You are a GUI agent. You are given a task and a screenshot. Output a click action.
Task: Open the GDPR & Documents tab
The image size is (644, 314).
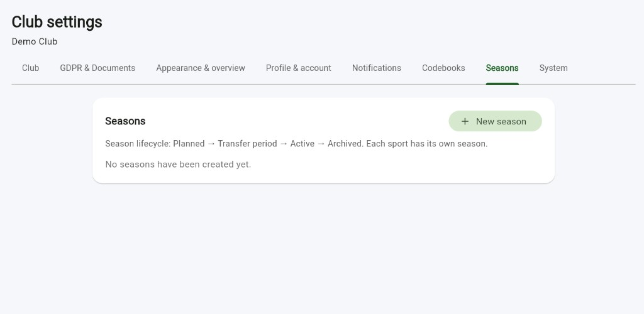[97, 68]
